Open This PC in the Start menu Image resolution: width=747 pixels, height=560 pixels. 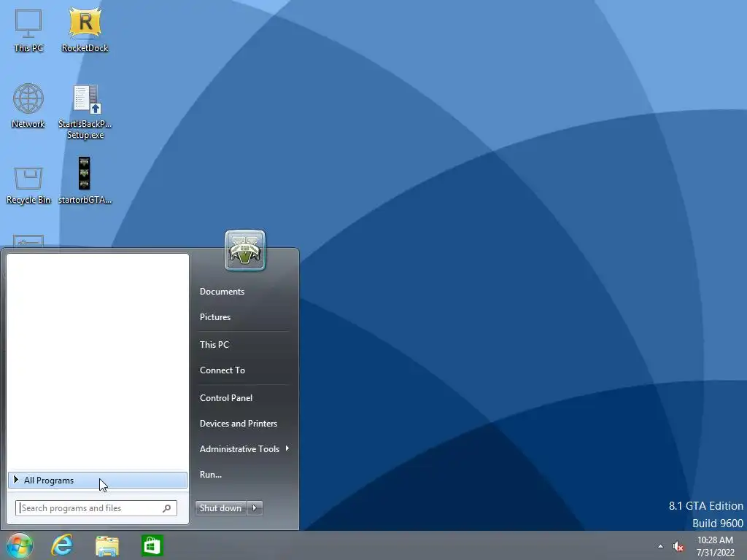tap(214, 345)
